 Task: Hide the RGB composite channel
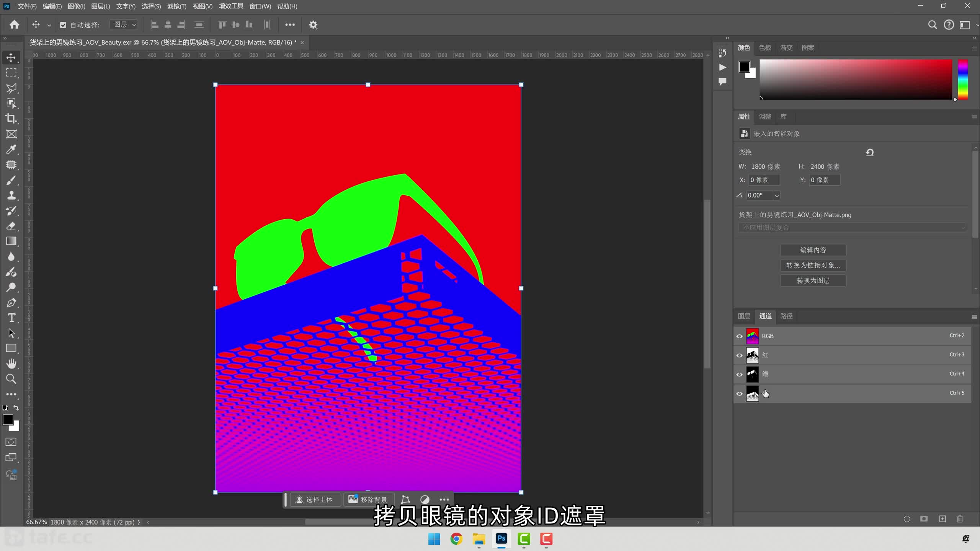point(740,336)
